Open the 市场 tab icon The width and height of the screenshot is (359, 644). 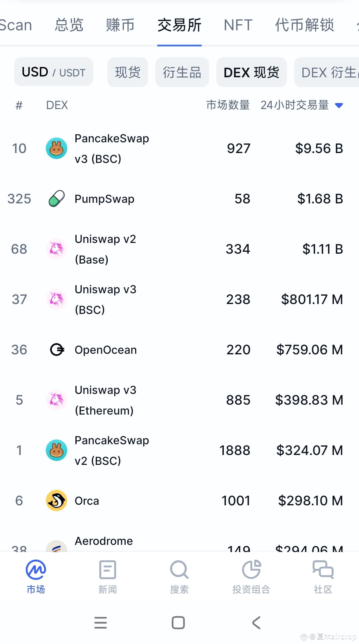point(36,570)
